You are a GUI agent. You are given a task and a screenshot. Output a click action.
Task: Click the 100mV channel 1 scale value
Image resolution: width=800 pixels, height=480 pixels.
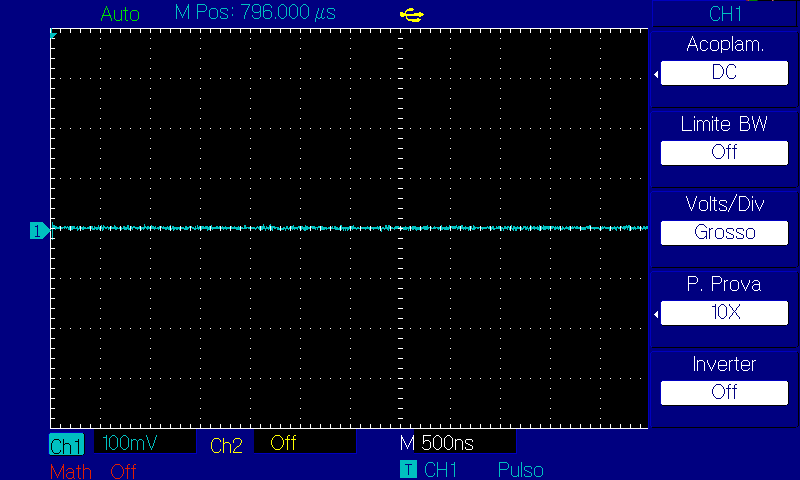coord(130,443)
